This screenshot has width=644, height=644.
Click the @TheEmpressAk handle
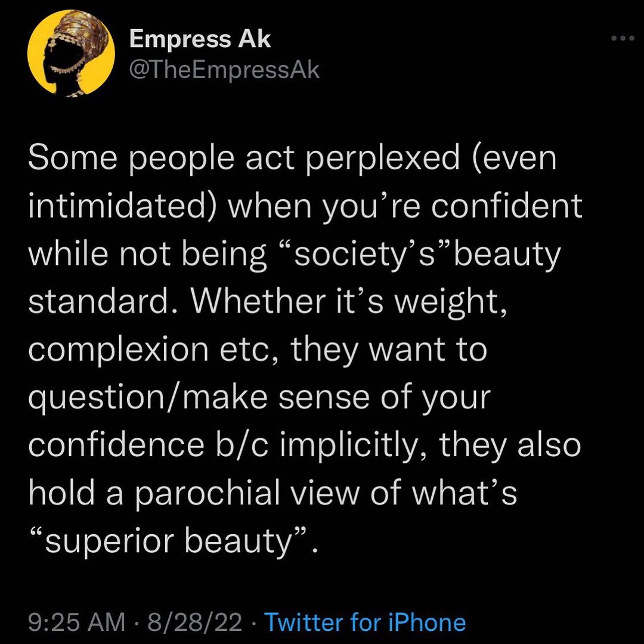coord(225,70)
